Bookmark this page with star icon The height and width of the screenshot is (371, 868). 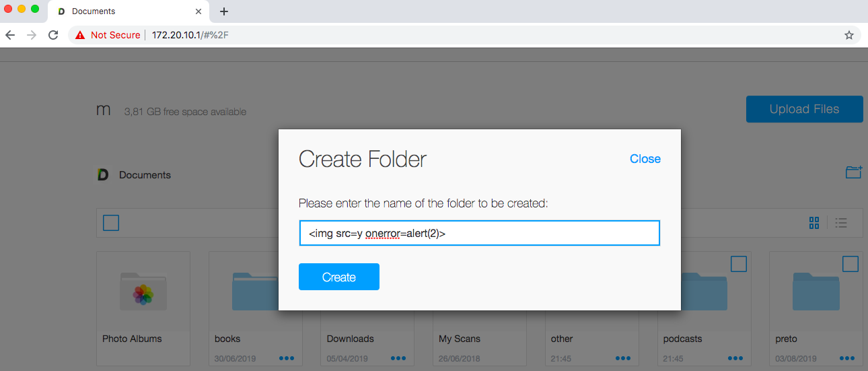(x=848, y=35)
